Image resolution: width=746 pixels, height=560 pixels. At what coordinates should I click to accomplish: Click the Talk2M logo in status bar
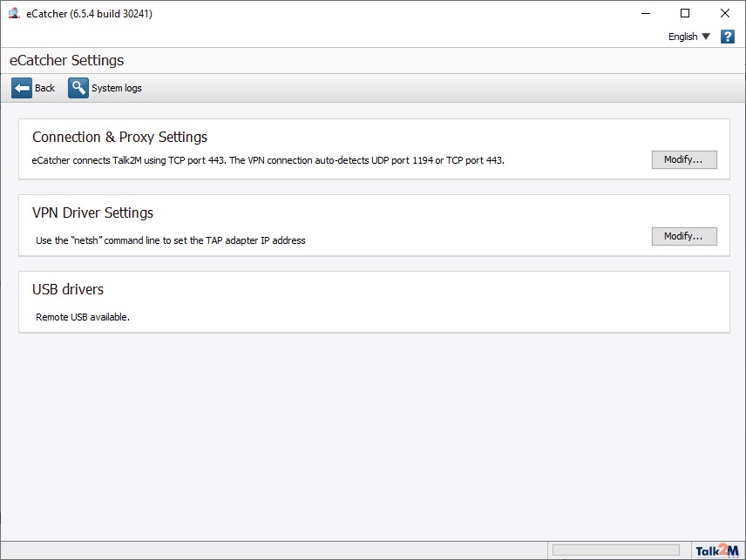pos(717,550)
